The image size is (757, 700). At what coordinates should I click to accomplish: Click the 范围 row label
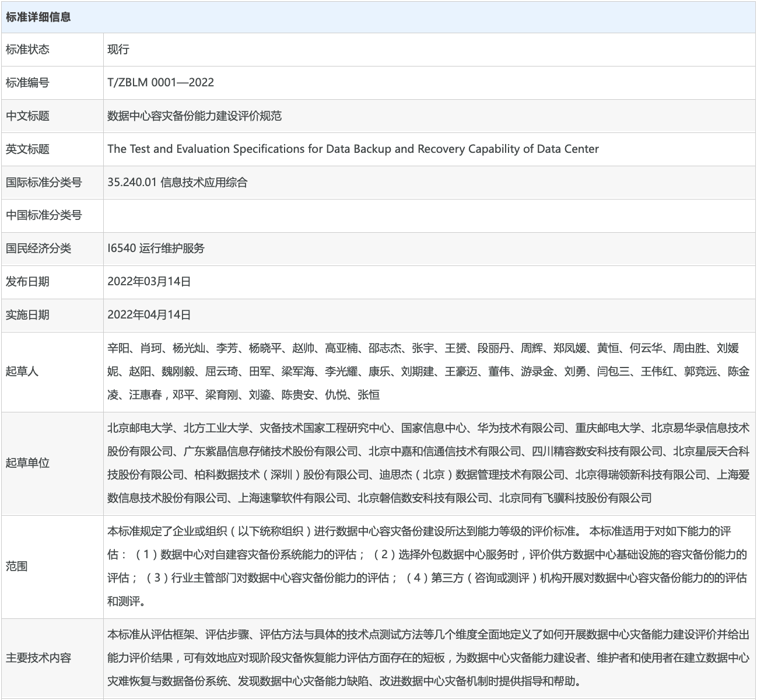tap(17, 566)
